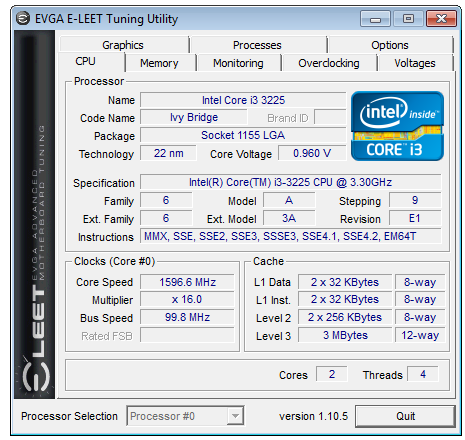The width and height of the screenshot is (465, 440).
Task: Click the Ext. Family value field
Action: [x=166, y=218]
